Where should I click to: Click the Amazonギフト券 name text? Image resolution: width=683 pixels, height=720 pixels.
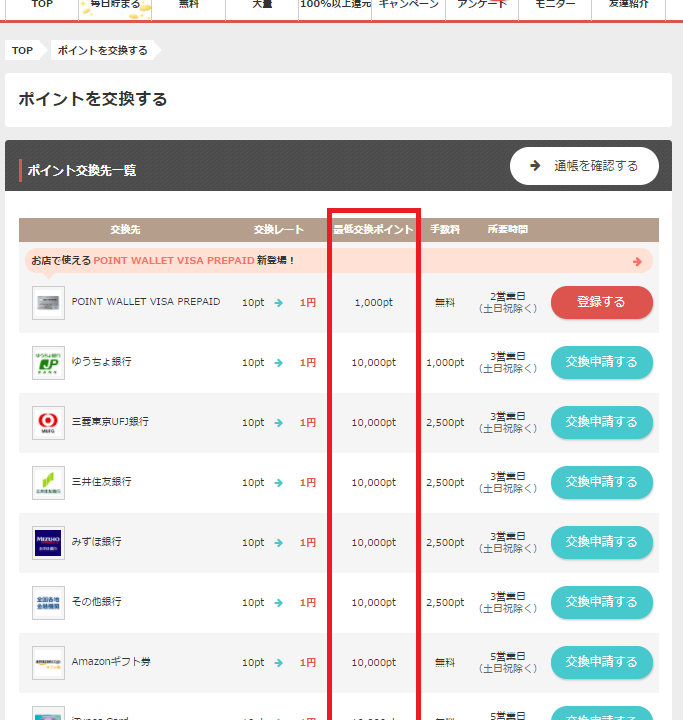(111, 662)
